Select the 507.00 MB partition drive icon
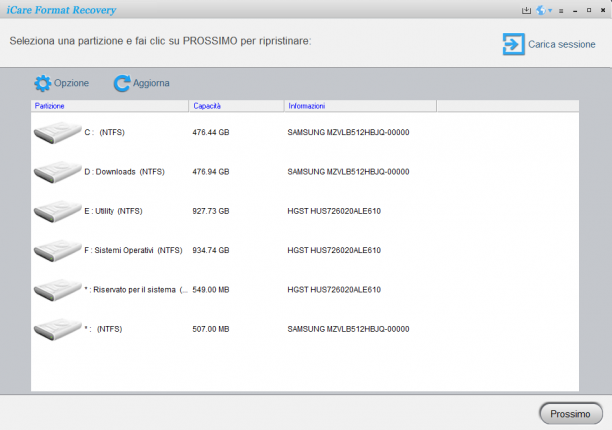This screenshot has width=612, height=430. tap(57, 329)
